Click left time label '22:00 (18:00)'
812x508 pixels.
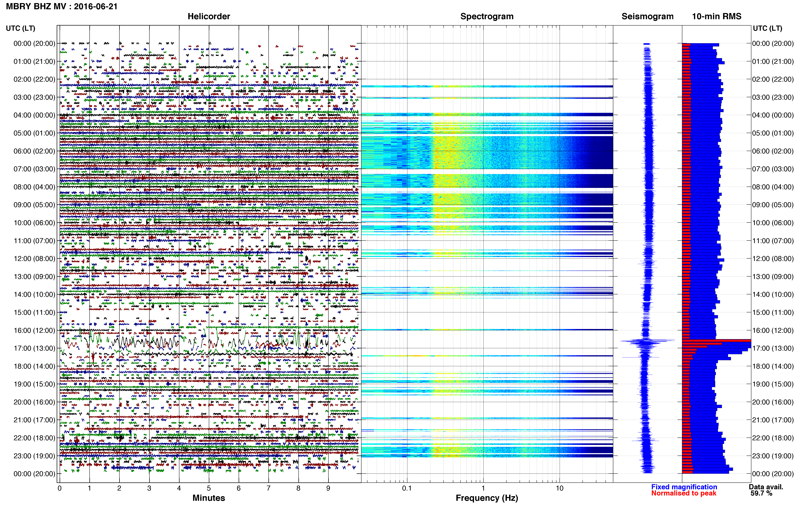34,438
